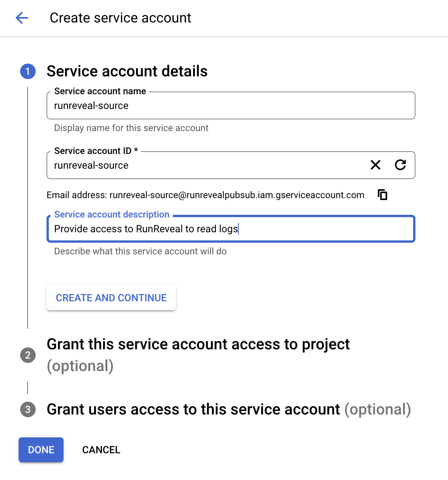The height and width of the screenshot is (480, 448).
Task: Click the back arrow to exit service account creation
Action: pos(22,18)
